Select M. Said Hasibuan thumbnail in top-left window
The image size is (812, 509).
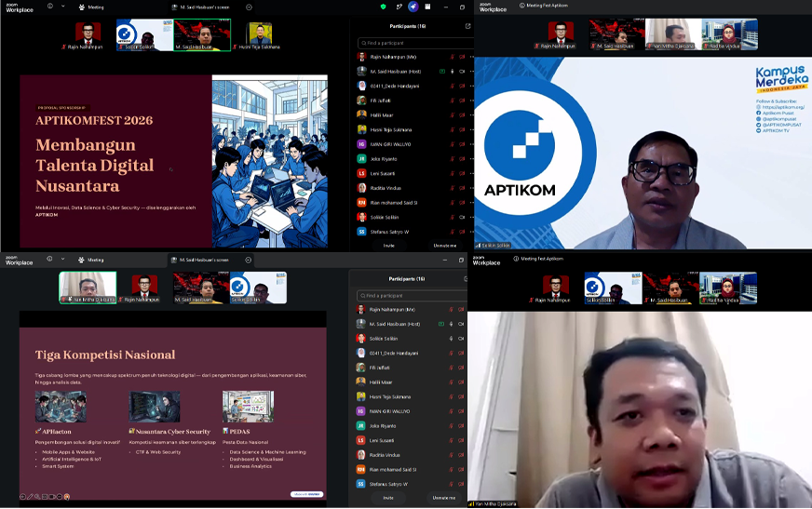coord(202,35)
